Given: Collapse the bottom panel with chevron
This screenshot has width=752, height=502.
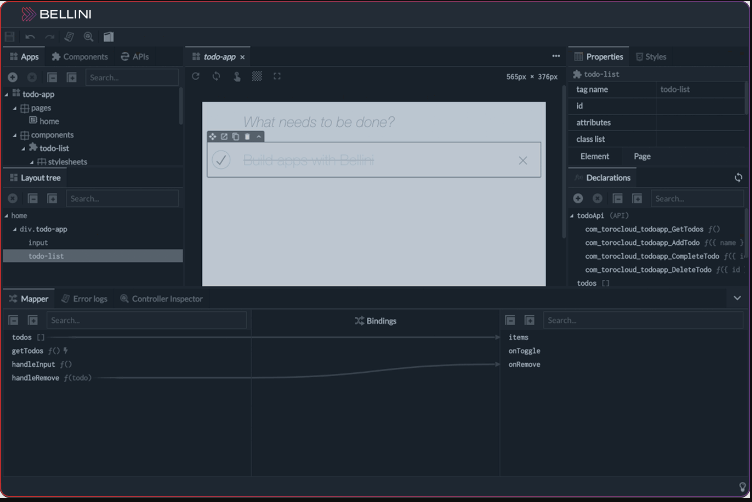Looking at the screenshot, I should click(737, 298).
